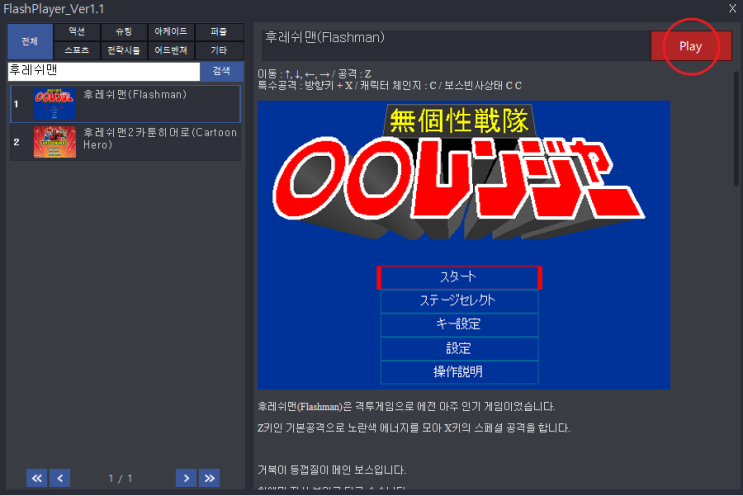Go to next results page
743x496 pixels.
coord(186,478)
